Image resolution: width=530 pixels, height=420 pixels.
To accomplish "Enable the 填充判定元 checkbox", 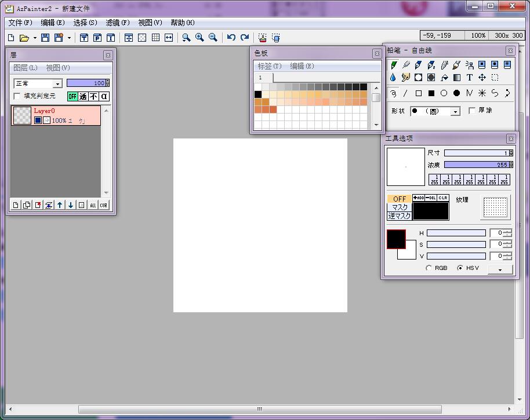I will click(17, 96).
